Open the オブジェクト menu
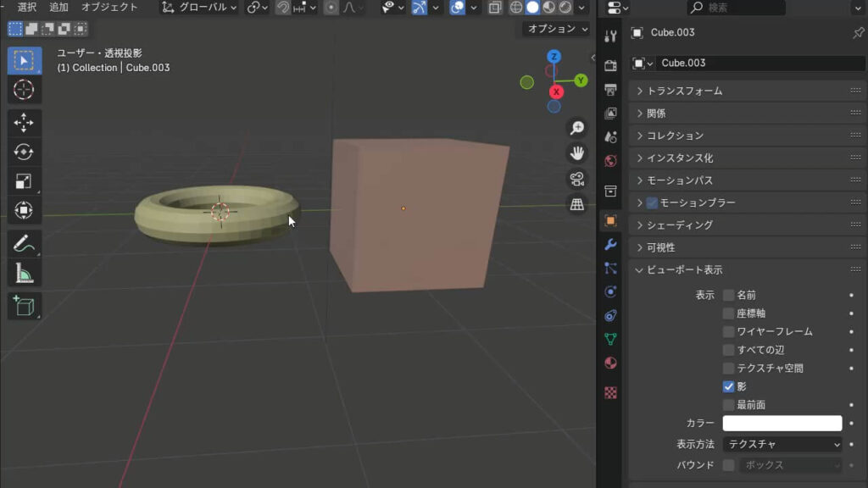The image size is (868, 488). pos(109,7)
